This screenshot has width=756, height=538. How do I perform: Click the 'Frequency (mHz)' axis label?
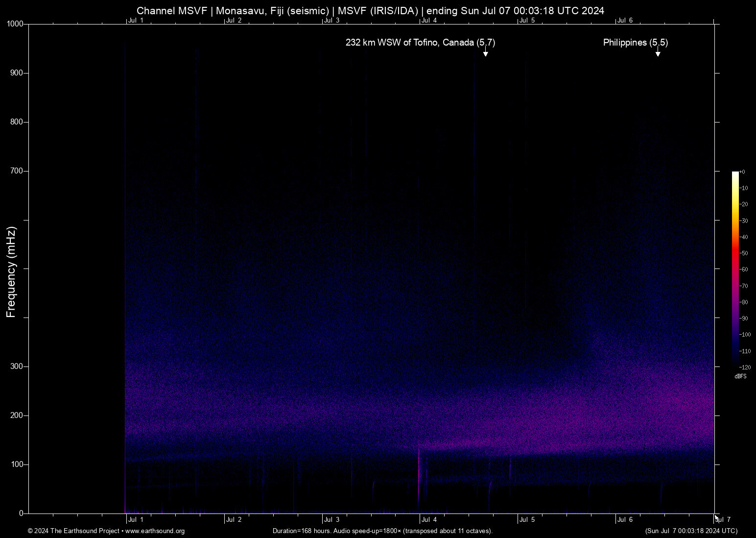pyautogui.click(x=11, y=272)
